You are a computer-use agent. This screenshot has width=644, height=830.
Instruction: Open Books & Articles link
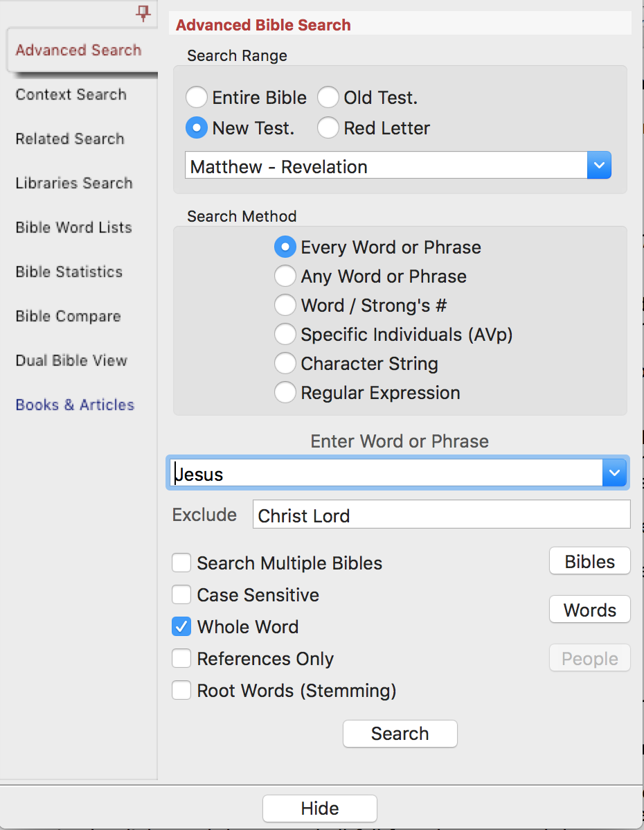(75, 405)
